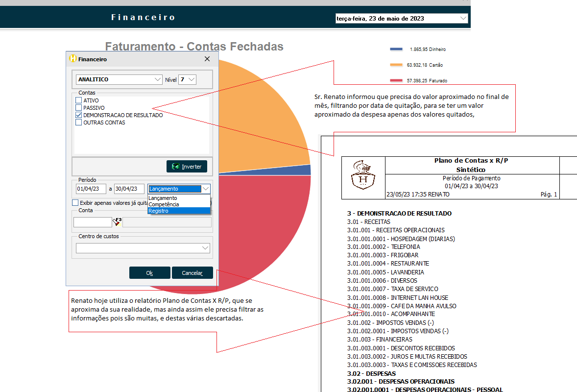
Task: Choose Registro in the period type list
Action: point(158,211)
